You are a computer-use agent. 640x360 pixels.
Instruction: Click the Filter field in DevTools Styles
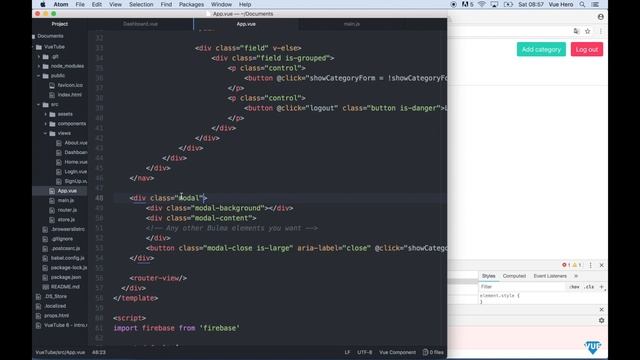click(521, 287)
